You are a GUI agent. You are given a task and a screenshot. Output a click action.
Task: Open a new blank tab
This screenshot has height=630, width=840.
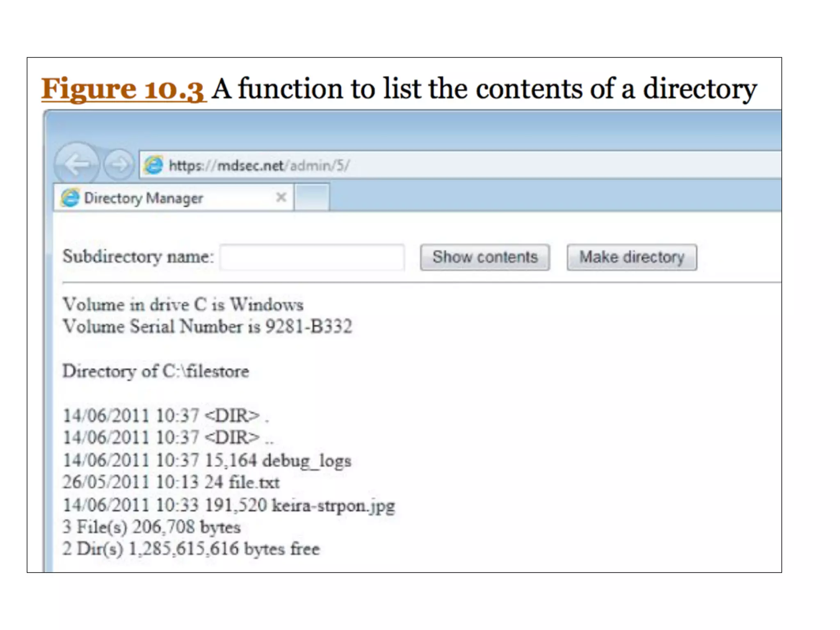312,198
